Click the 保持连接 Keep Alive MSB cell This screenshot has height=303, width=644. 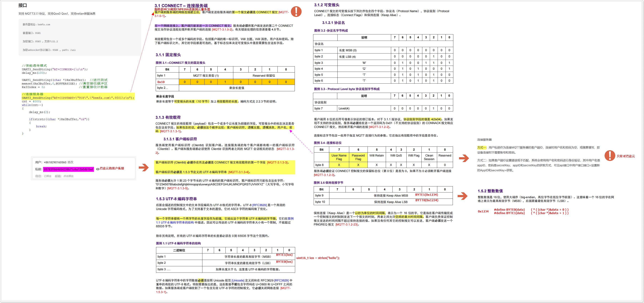click(x=391, y=196)
